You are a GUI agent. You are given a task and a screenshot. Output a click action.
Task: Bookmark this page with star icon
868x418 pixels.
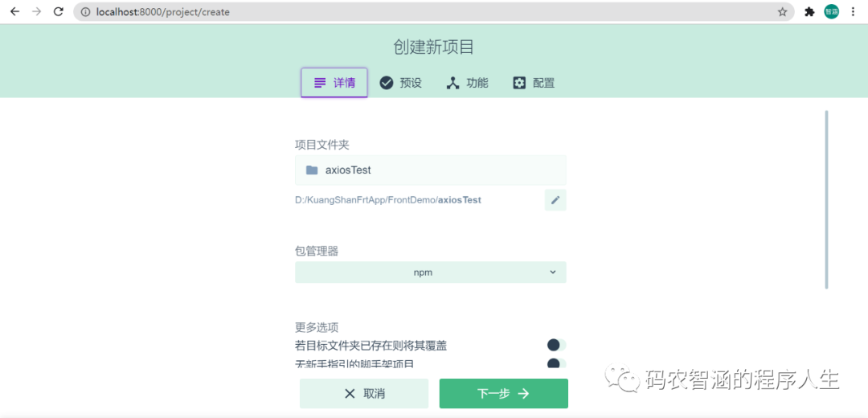click(x=782, y=11)
